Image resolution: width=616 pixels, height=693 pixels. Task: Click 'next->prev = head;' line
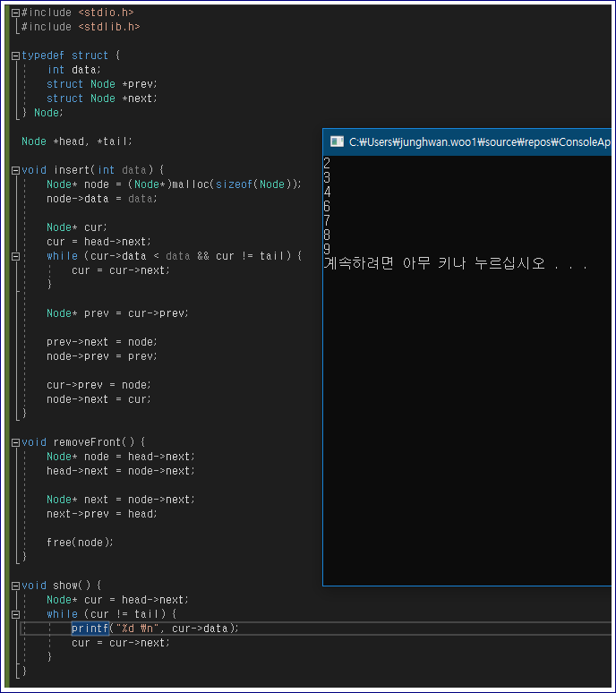click(102, 514)
